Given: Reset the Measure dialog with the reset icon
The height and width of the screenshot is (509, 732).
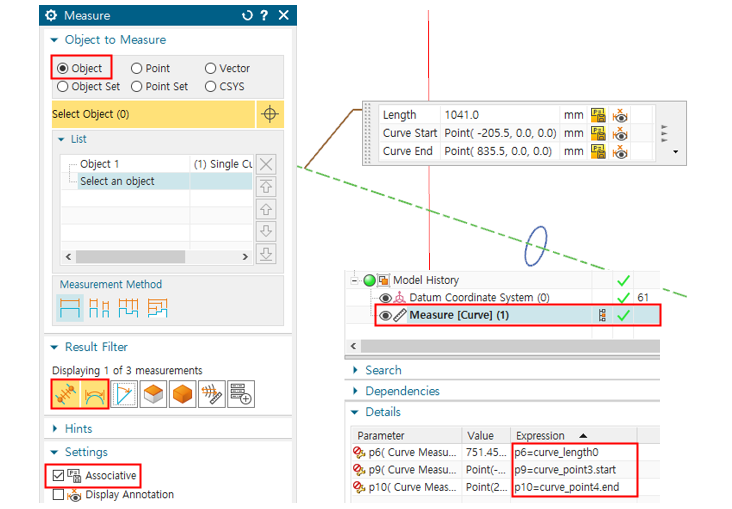Looking at the screenshot, I should [x=247, y=15].
